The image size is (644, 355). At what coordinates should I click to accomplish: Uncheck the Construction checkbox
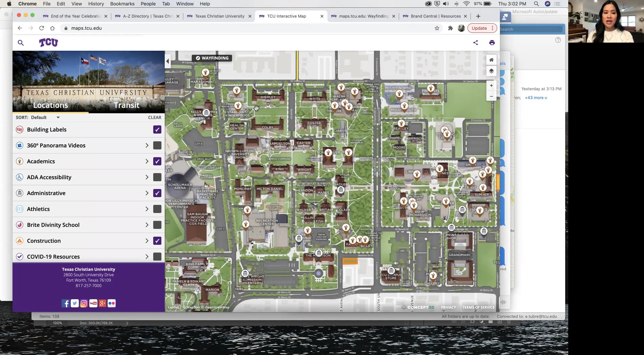pos(157,241)
